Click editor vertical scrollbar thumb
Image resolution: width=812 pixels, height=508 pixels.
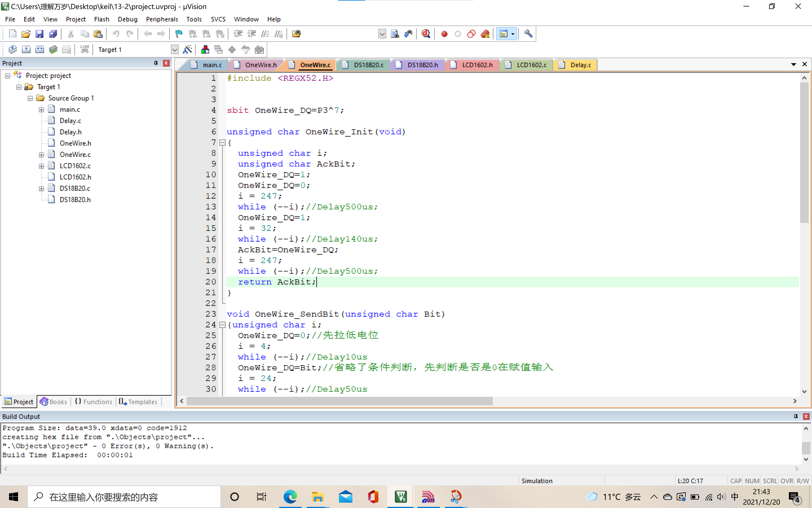point(804,152)
